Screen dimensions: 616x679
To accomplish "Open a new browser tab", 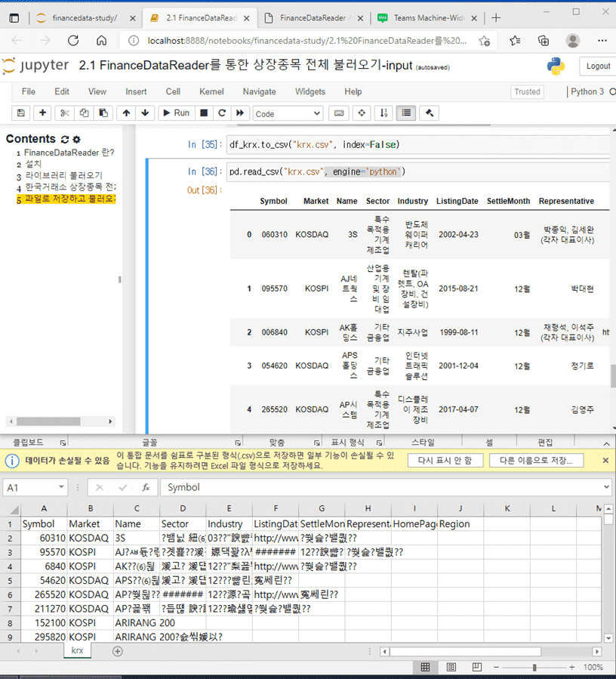I will [x=496, y=18].
